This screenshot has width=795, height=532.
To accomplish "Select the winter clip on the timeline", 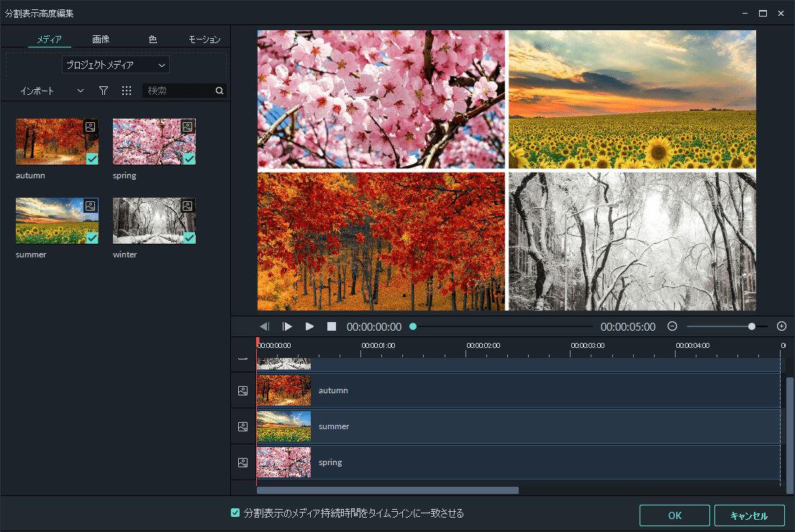I will point(518,364).
